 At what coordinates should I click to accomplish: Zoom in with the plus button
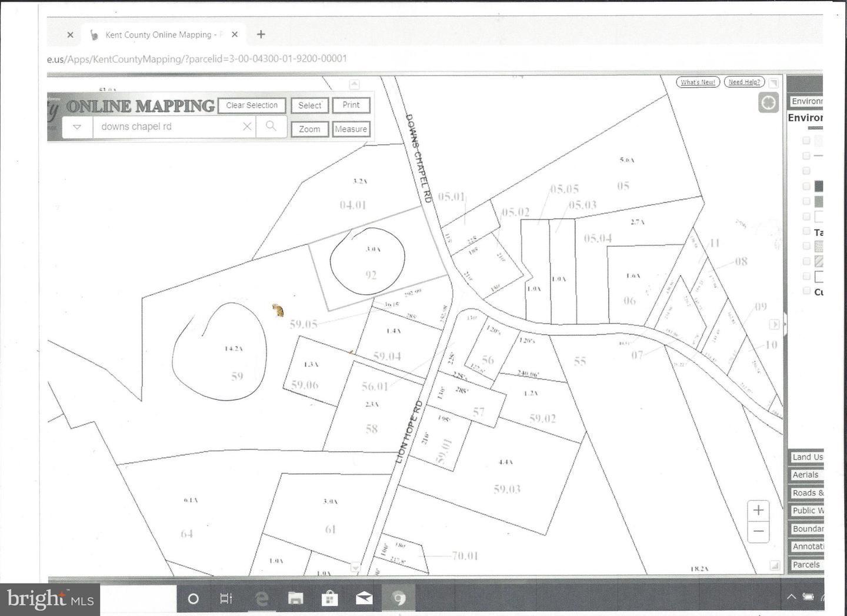pos(758,510)
